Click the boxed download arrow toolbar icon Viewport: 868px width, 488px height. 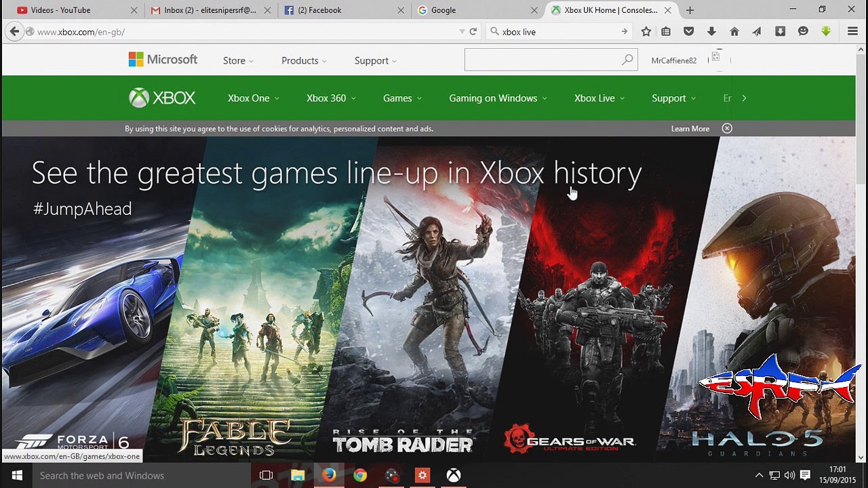781,31
